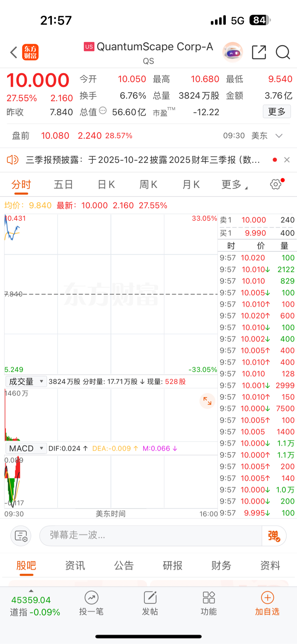The height and width of the screenshot is (644, 297).
Task: Tap the trade row with volume 2122
Action: (x=257, y=270)
